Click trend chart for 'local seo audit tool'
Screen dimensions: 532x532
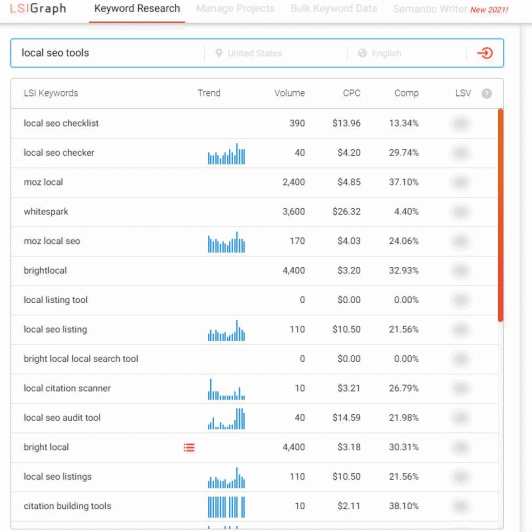(x=226, y=419)
